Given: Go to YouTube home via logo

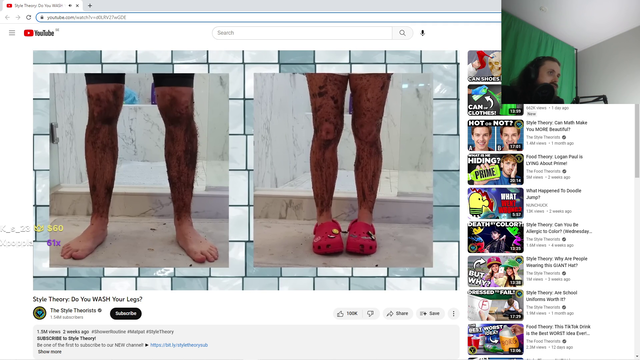Looking at the screenshot, I should pyautogui.click(x=39, y=33).
